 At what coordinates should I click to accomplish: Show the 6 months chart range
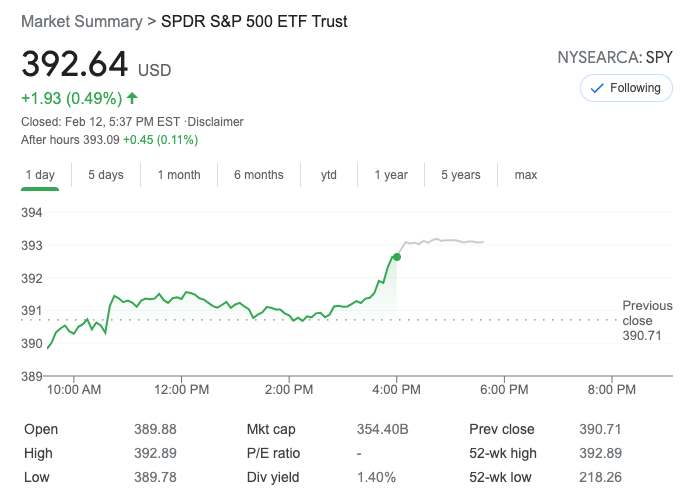pos(259,175)
